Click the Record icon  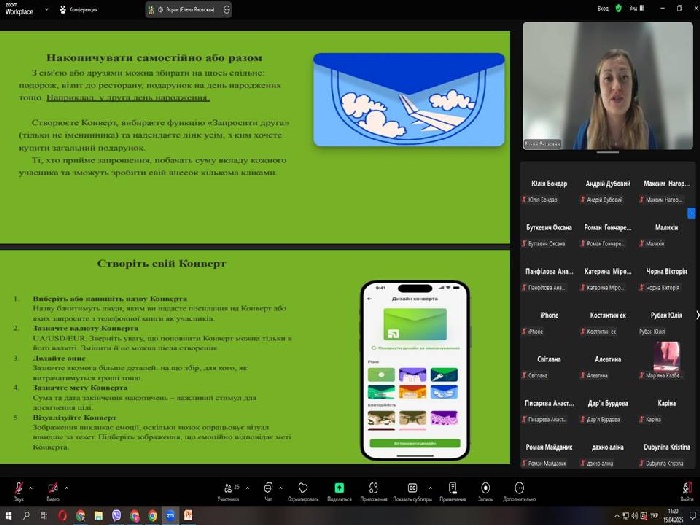[x=485, y=487]
